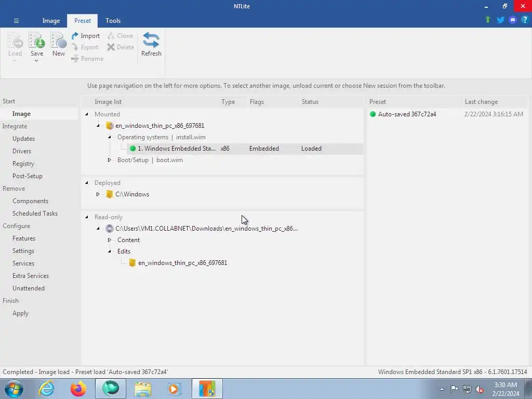532x399 pixels.
Task: Open the Windows Start menu
Action: [14, 389]
